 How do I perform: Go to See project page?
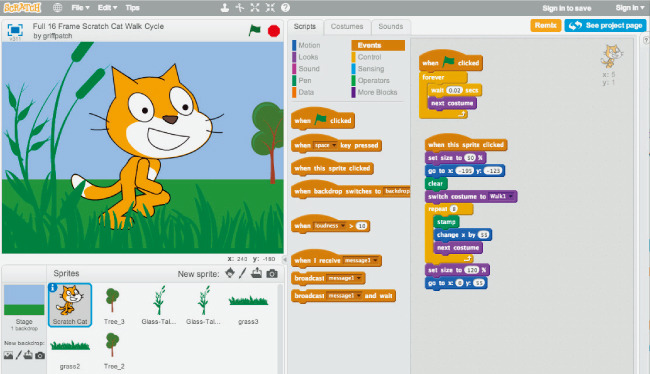coord(605,25)
